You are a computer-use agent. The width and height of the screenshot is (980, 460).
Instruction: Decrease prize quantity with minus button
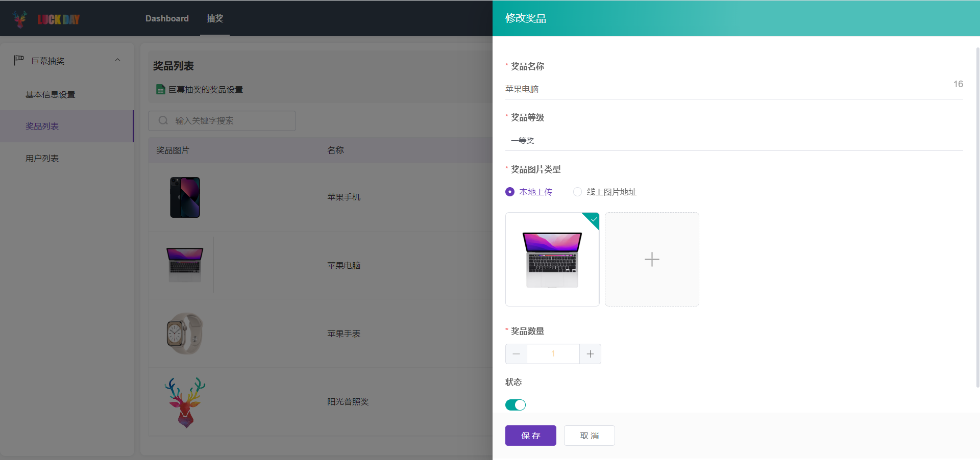coord(516,354)
